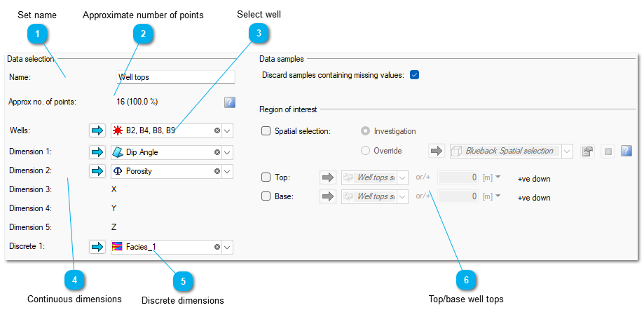Expand the Wells dropdown list
The width and height of the screenshot is (644, 317).
click(x=228, y=130)
